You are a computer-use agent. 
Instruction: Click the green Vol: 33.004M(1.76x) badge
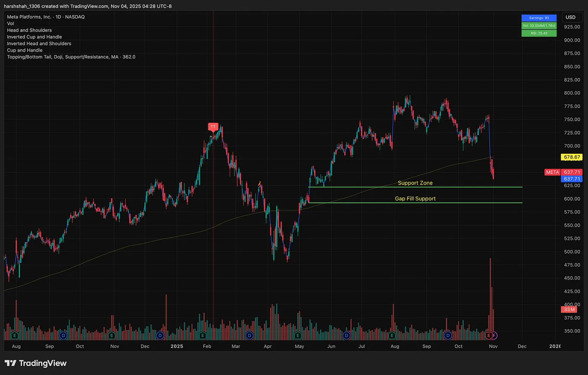tap(539, 26)
